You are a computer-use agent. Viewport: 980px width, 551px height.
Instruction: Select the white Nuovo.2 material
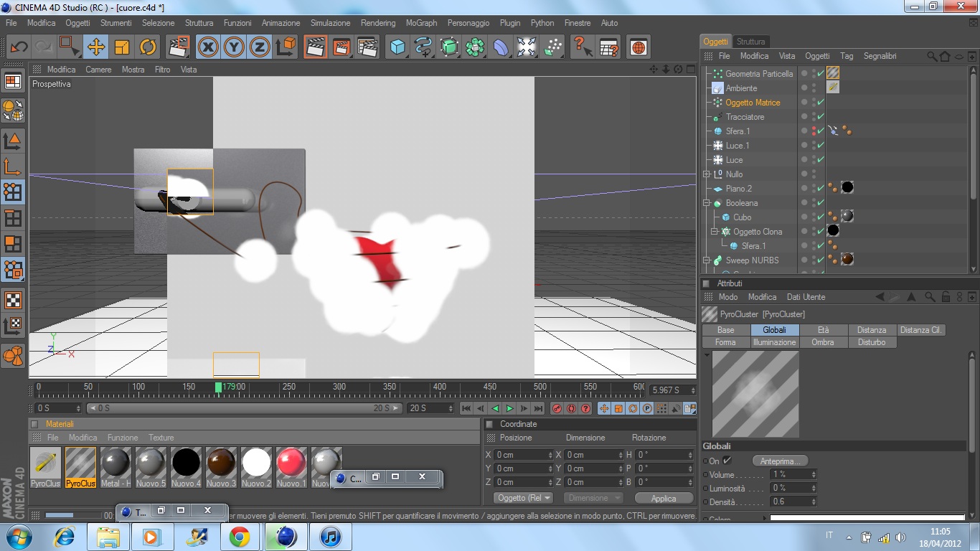point(256,467)
